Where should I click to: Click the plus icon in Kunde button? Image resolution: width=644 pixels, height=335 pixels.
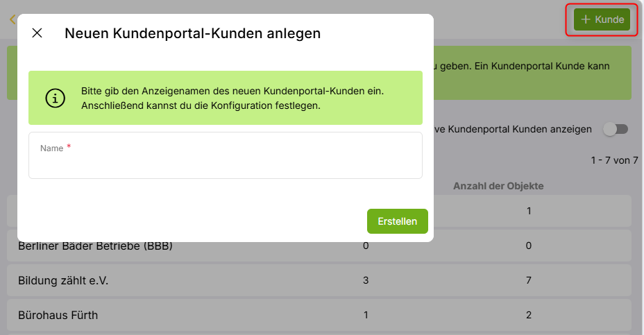point(586,19)
